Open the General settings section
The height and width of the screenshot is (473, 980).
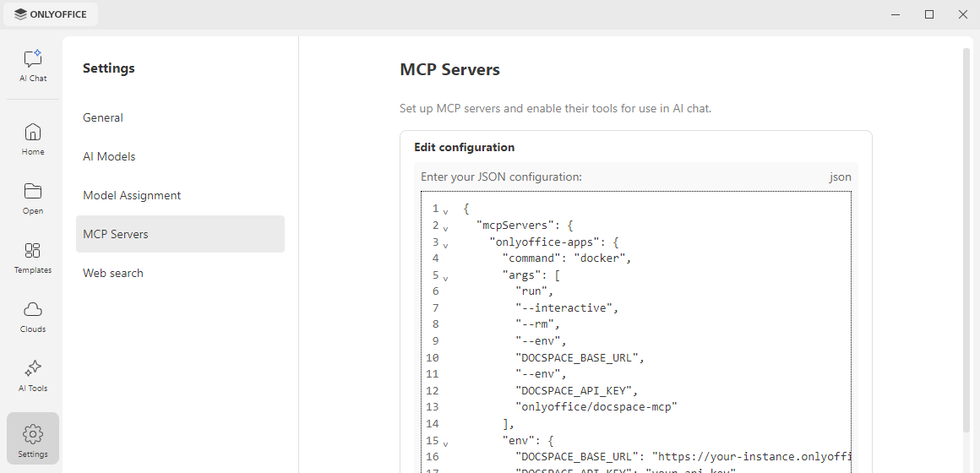pos(180,117)
